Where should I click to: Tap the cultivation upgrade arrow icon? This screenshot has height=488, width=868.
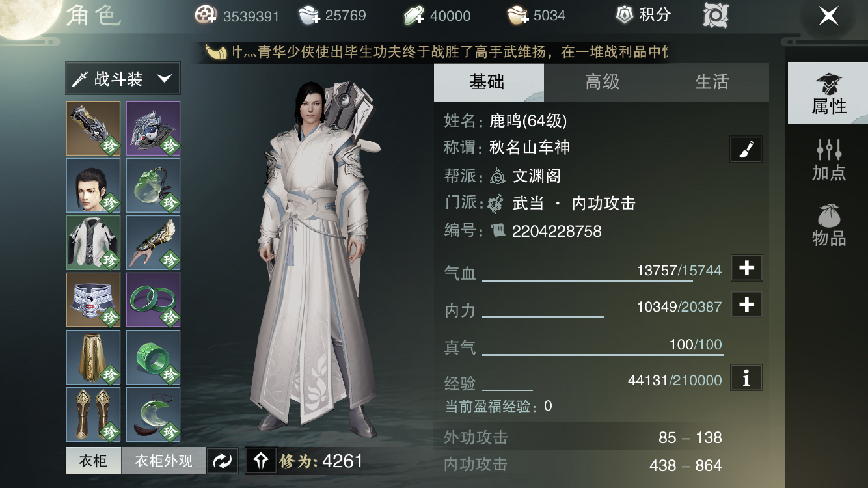pyautogui.click(x=261, y=461)
